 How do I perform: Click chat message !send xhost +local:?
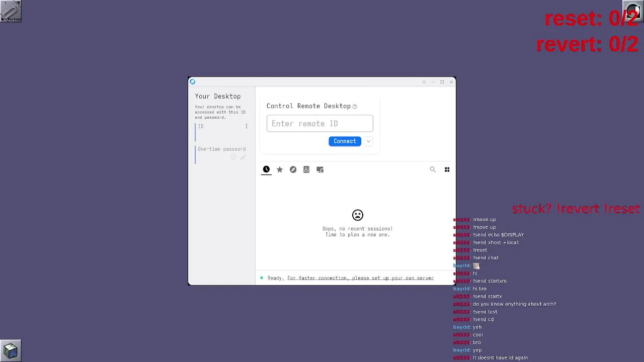point(496,242)
